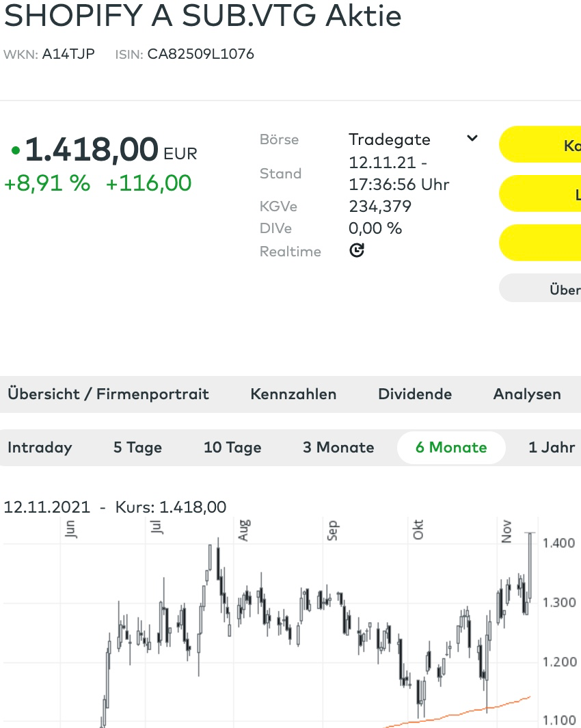Select the Intraday chart range
The image size is (581, 728).
pos(40,448)
